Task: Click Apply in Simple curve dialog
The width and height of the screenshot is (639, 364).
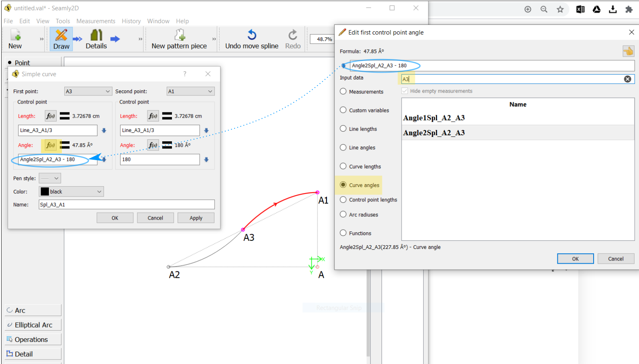Action: click(196, 218)
